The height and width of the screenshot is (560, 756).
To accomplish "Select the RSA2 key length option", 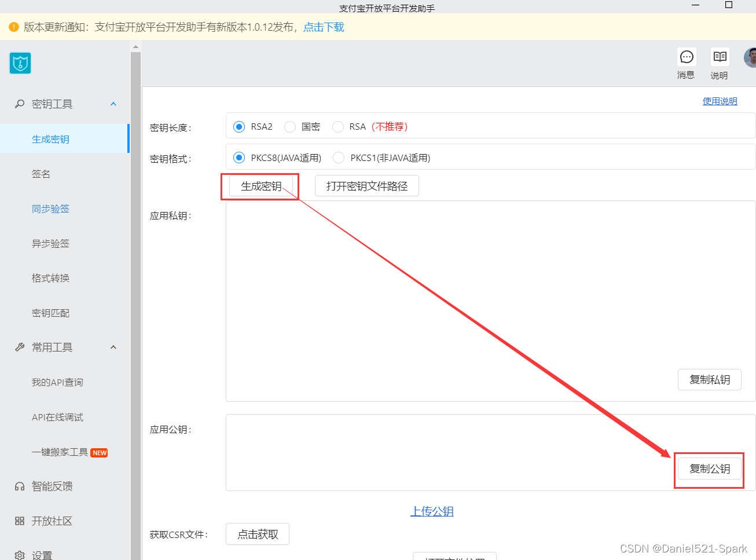I will click(x=239, y=127).
